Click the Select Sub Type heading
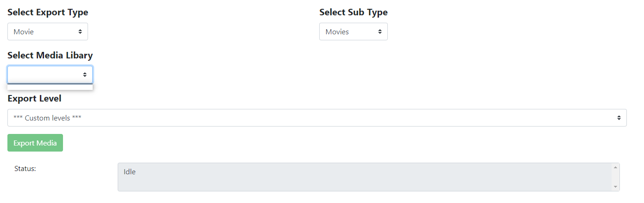 tap(353, 13)
